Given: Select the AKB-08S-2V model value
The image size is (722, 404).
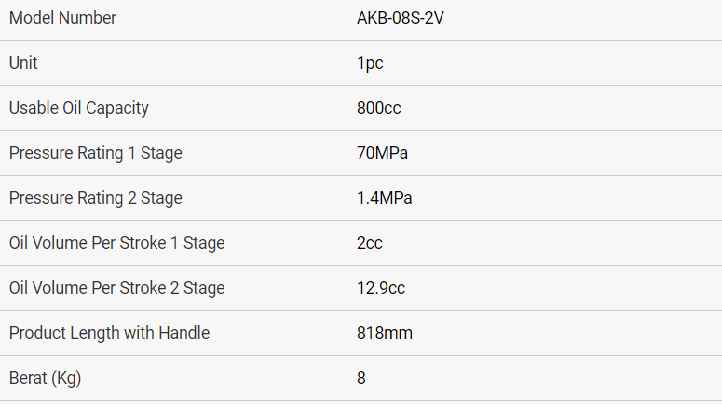Looking at the screenshot, I should pos(400,18).
